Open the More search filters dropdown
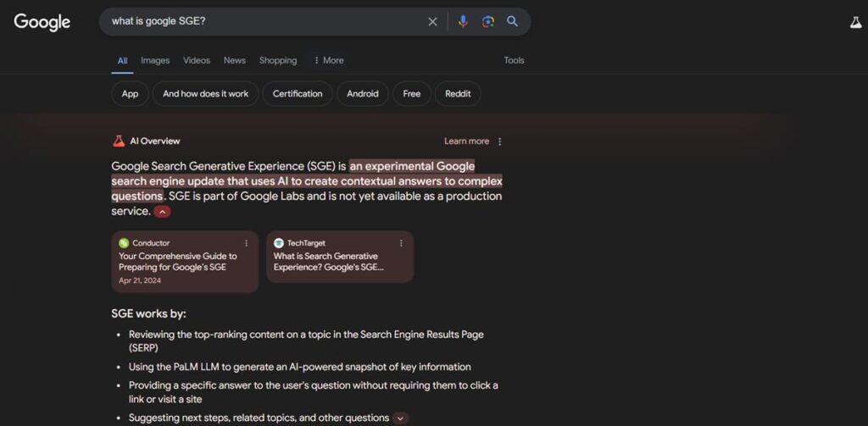Image resolution: width=868 pixels, height=426 pixels. (x=328, y=60)
